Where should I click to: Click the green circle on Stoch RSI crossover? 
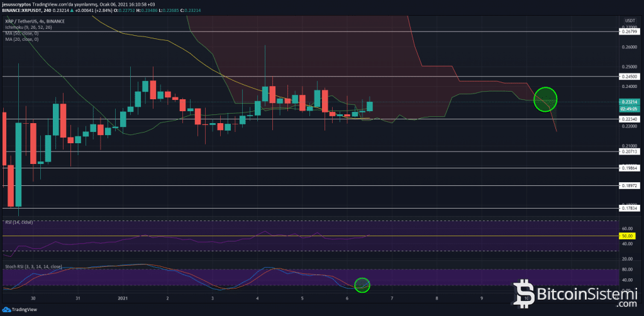[362, 285]
